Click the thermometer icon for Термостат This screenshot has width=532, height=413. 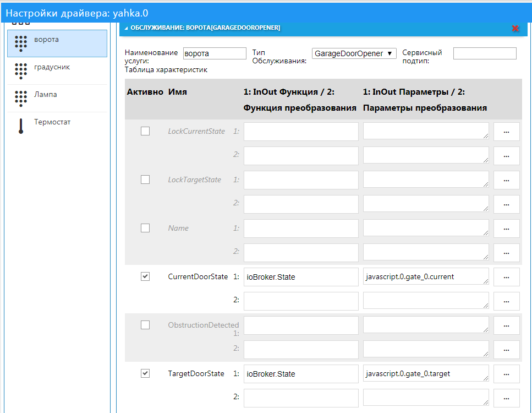[x=21, y=126]
